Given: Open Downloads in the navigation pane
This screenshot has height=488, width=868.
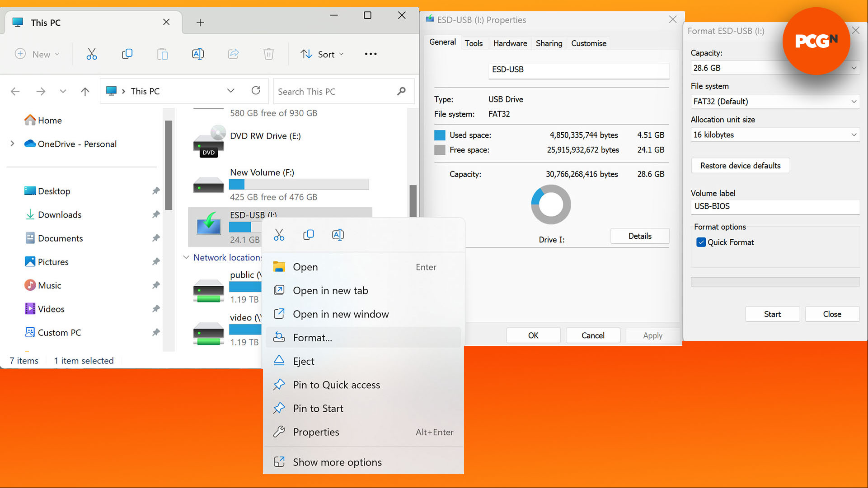Looking at the screenshot, I should click(x=53, y=215).
